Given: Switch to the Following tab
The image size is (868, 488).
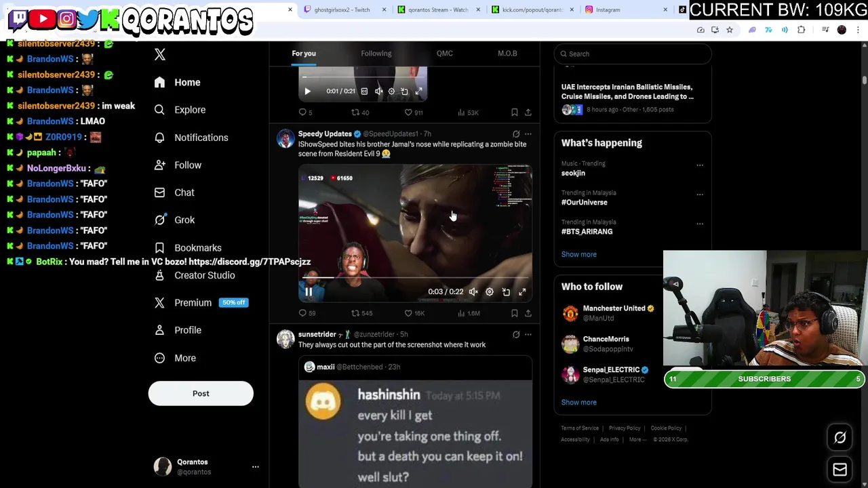Looking at the screenshot, I should point(376,54).
